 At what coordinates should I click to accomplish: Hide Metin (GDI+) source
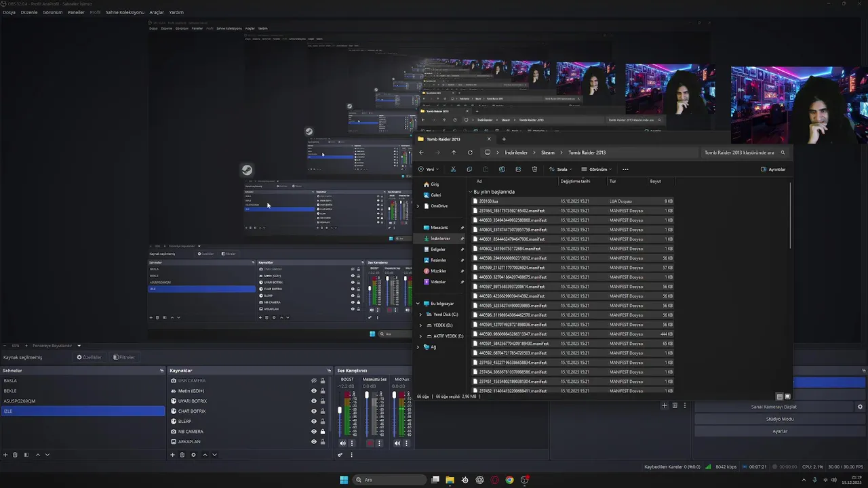point(314,391)
